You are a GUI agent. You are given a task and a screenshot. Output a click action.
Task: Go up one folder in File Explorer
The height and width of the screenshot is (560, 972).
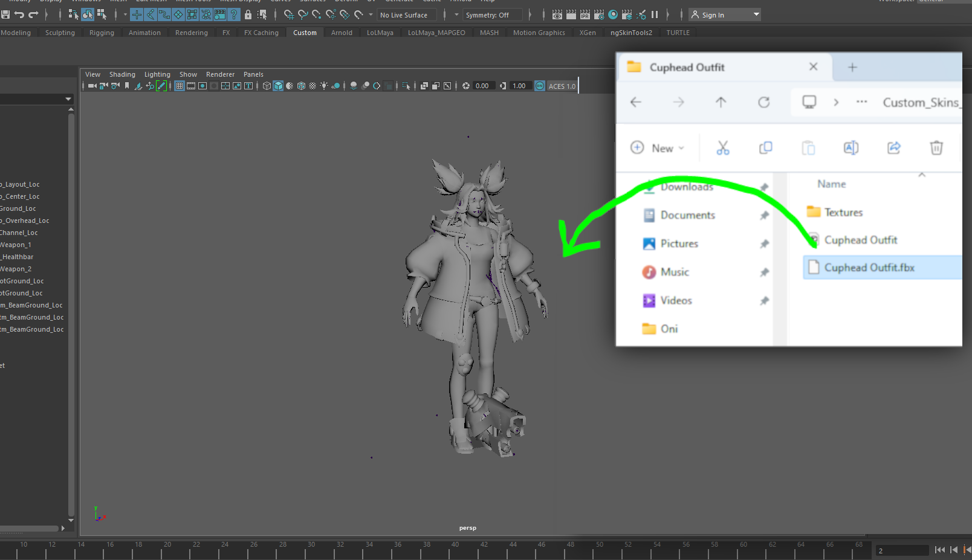pos(721,102)
